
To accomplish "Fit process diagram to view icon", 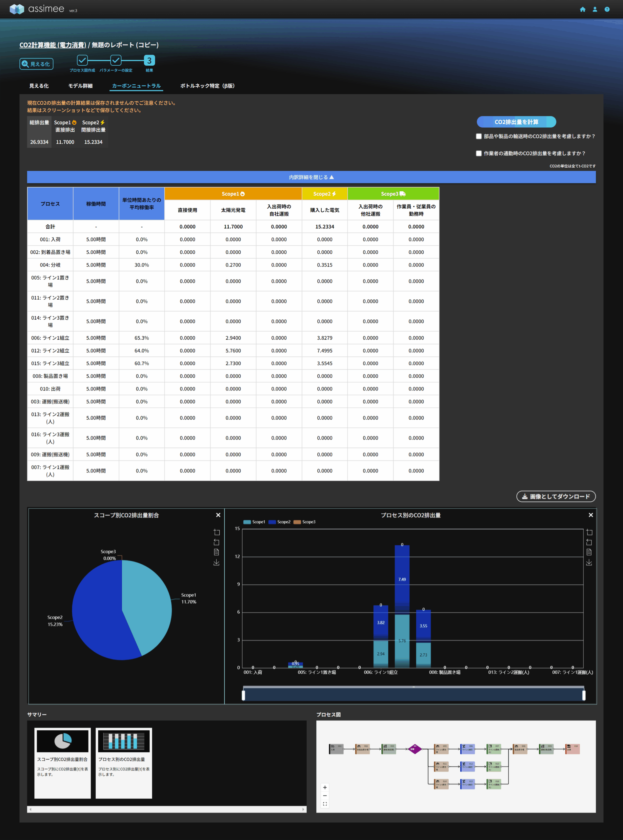I will click(325, 804).
